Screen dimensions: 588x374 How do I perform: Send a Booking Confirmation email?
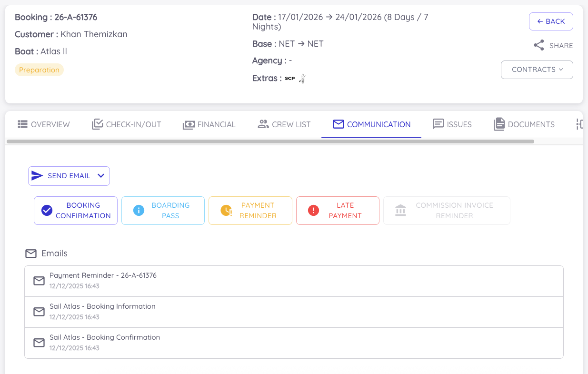76,210
